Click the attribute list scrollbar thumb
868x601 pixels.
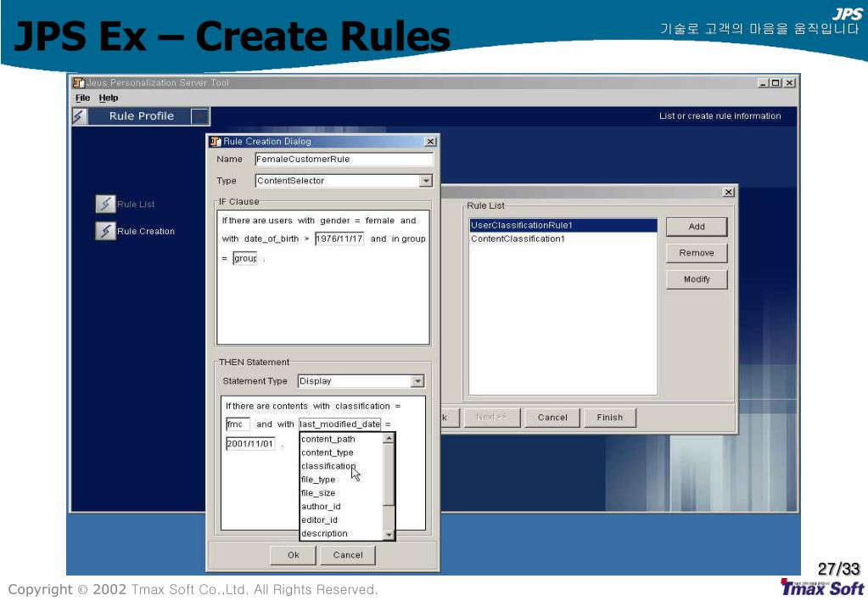389,475
